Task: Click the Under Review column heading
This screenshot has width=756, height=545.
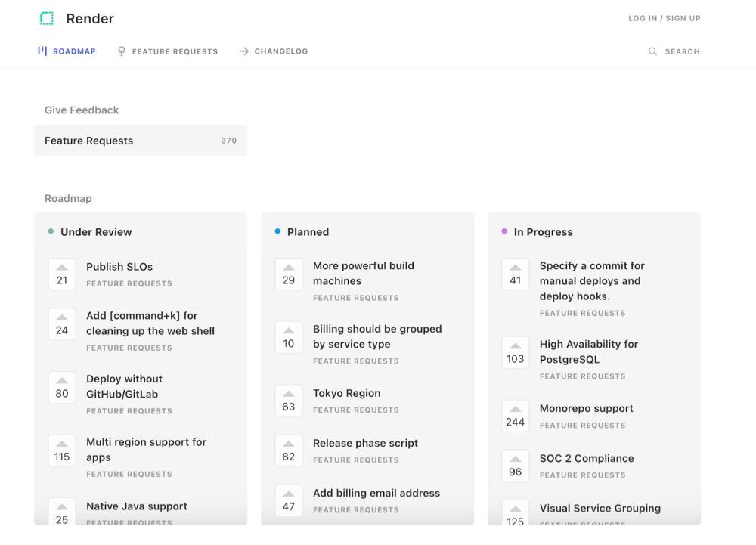Action: 96,232
